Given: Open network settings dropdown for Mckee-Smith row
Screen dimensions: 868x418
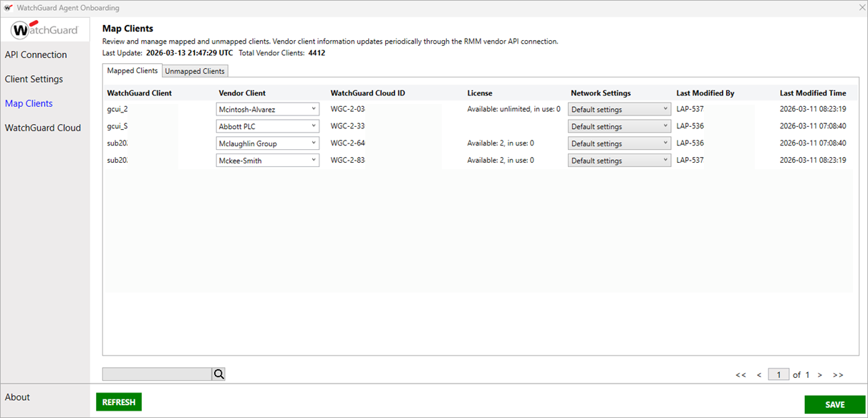Looking at the screenshot, I should pos(619,161).
